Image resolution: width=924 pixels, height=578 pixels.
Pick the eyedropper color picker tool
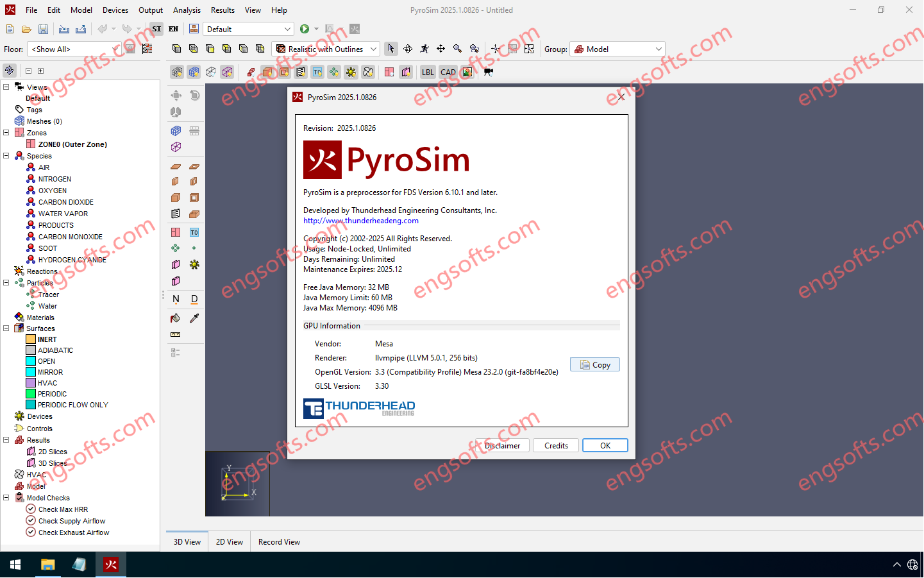pos(194,318)
